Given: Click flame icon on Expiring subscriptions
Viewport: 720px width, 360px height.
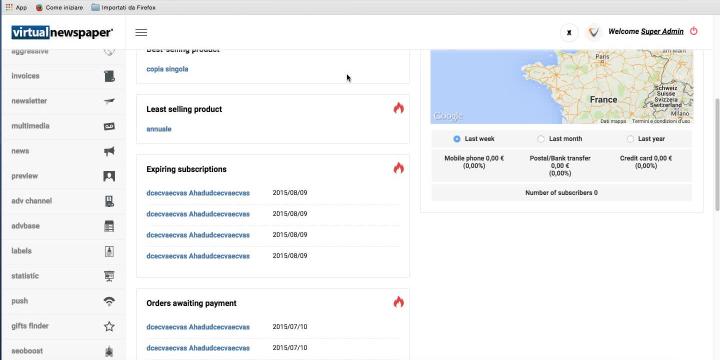Looking at the screenshot, I should pos(399,168).
